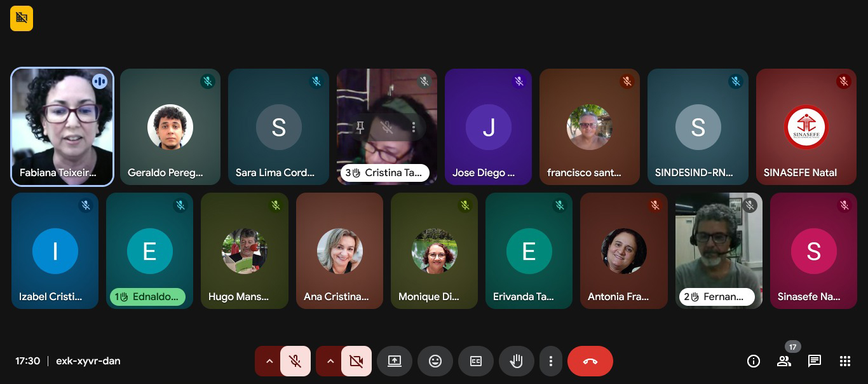868x384 pixels.
Task: Open three-dot options on Cristina's tile
Action: click(x=414, y=127)
